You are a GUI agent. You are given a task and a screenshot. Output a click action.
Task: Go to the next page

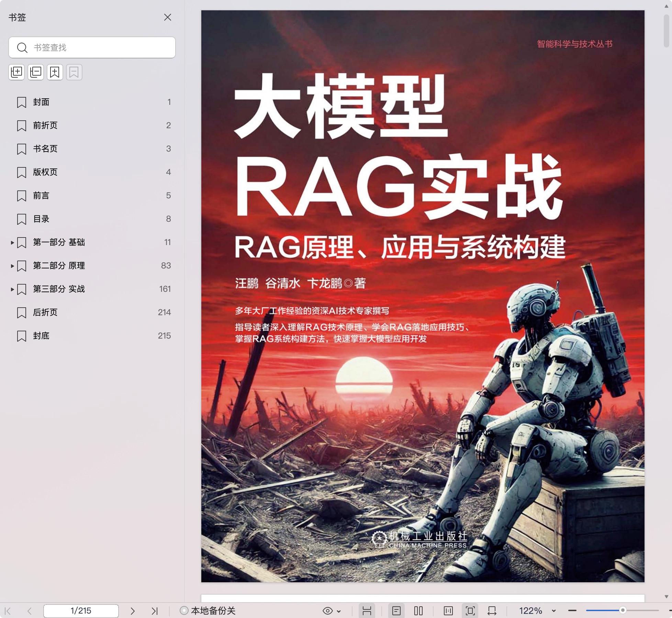133,611
